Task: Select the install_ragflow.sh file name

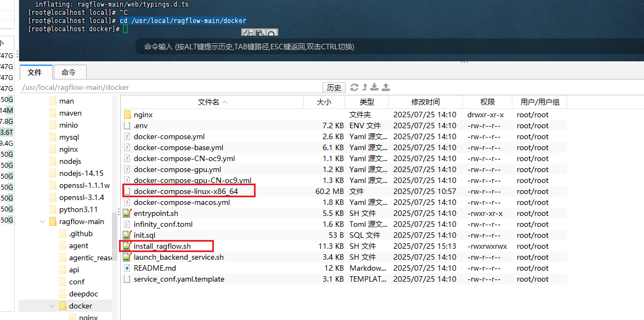Action: 162,246
